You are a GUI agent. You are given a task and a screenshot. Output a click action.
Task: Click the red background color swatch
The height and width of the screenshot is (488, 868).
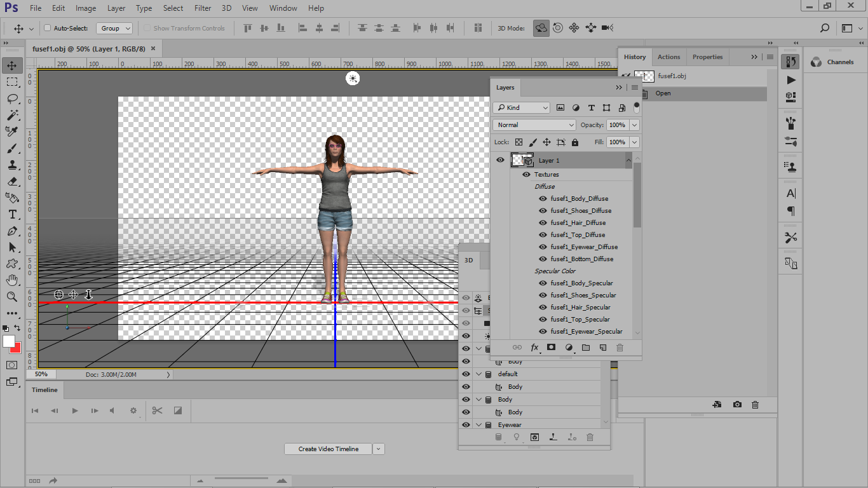17,348
